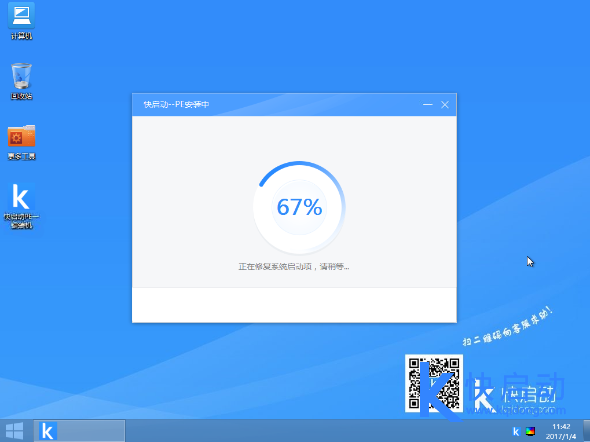Click the K icon in system tray

click(516, 431)
